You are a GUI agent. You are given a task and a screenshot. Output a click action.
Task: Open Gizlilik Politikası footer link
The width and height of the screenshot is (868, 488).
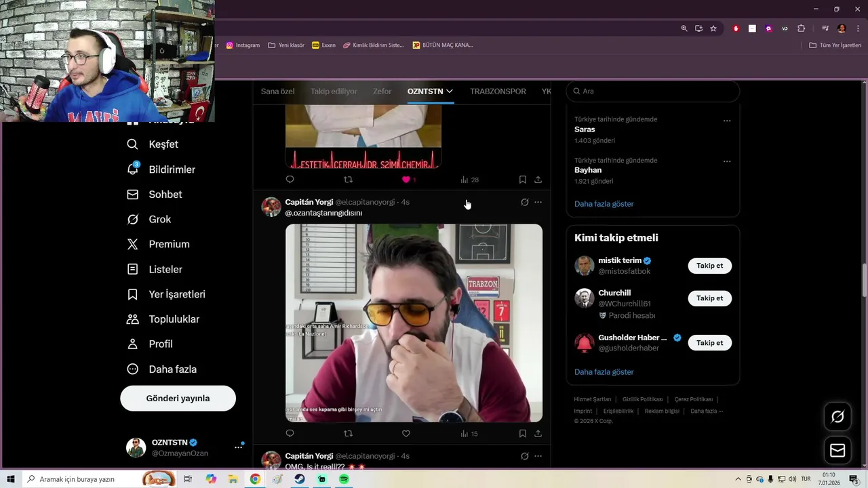[x=642, y=399]
